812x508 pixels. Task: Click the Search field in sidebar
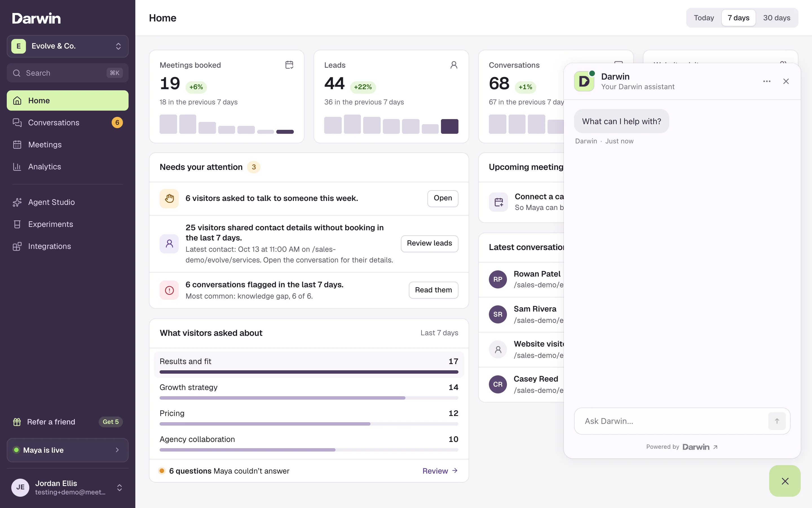[67, 73]
